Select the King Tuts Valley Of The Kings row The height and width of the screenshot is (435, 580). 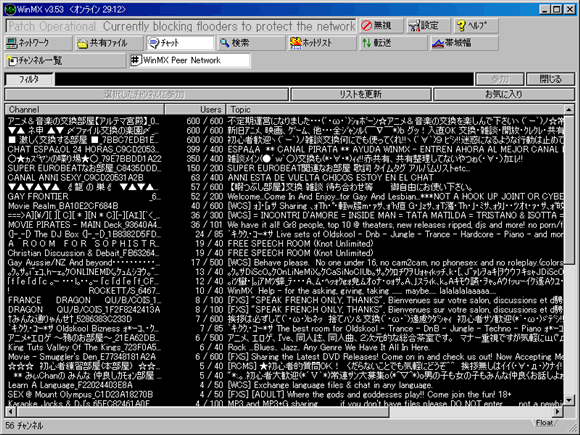[x=284, y=347]
